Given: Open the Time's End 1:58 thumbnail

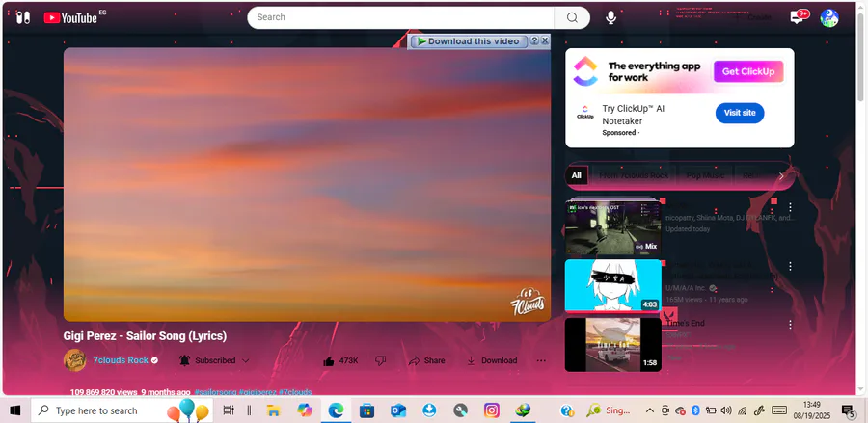Looking at the screenshot, I should [612, 345].
